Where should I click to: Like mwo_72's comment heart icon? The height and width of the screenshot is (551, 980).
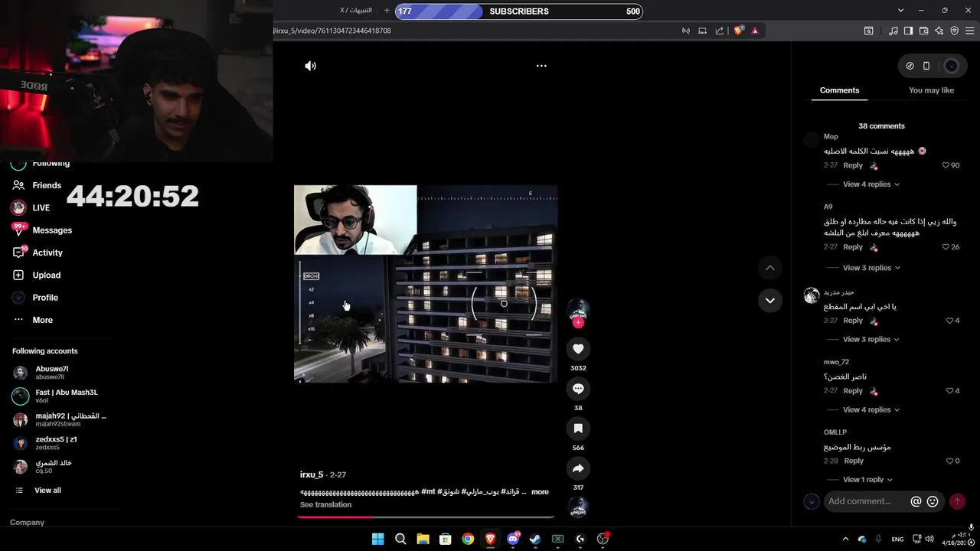pos(949,391)
